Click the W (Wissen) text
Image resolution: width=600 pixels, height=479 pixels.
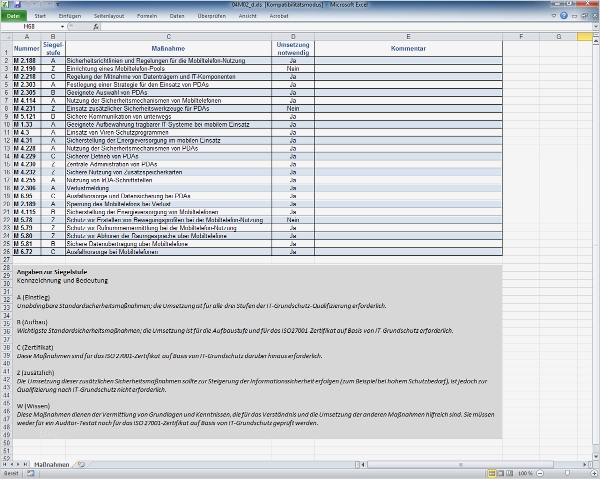(x=33, y=406)
